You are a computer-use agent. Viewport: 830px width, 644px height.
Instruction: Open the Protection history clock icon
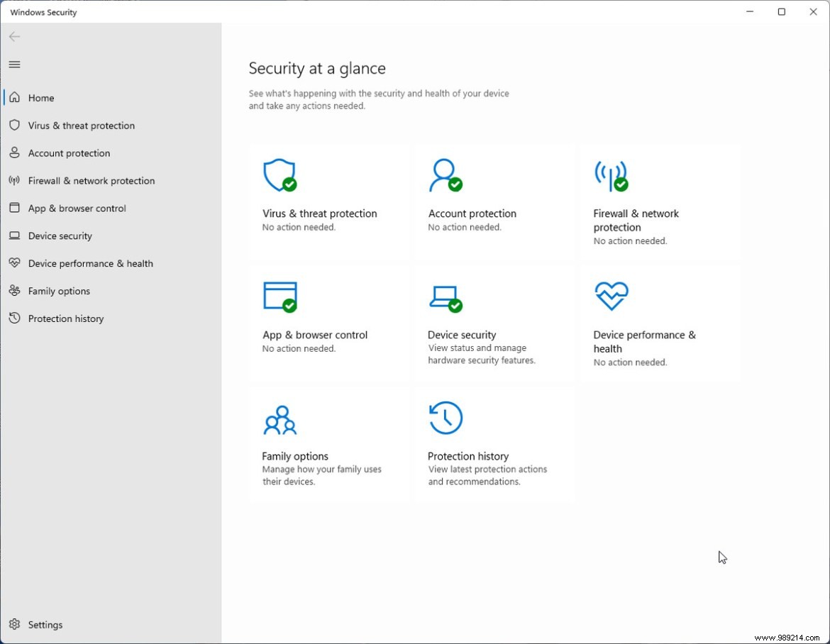click(x=446, y=418)
